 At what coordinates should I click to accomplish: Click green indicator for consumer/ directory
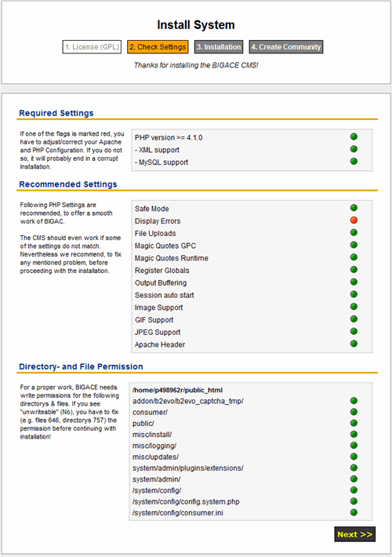point(354,412)
